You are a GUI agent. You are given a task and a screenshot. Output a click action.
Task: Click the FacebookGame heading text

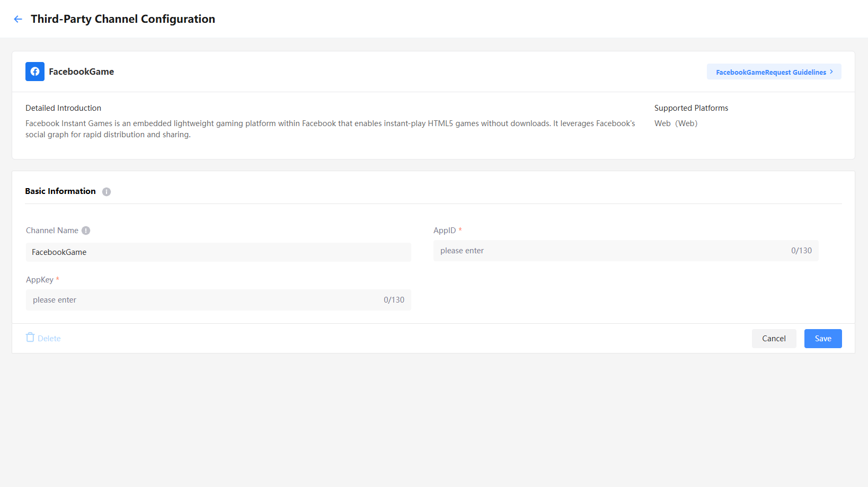[82, 72]
